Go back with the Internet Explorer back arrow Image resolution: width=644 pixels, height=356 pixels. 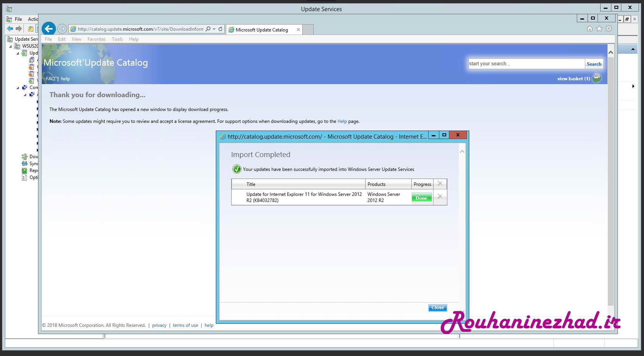coord(48,28)
